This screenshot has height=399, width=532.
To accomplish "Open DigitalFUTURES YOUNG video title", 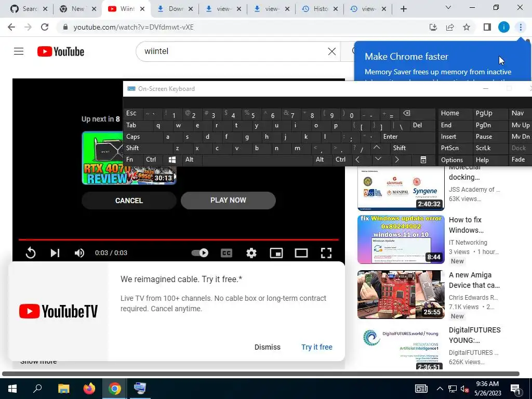I will point(475,335).
